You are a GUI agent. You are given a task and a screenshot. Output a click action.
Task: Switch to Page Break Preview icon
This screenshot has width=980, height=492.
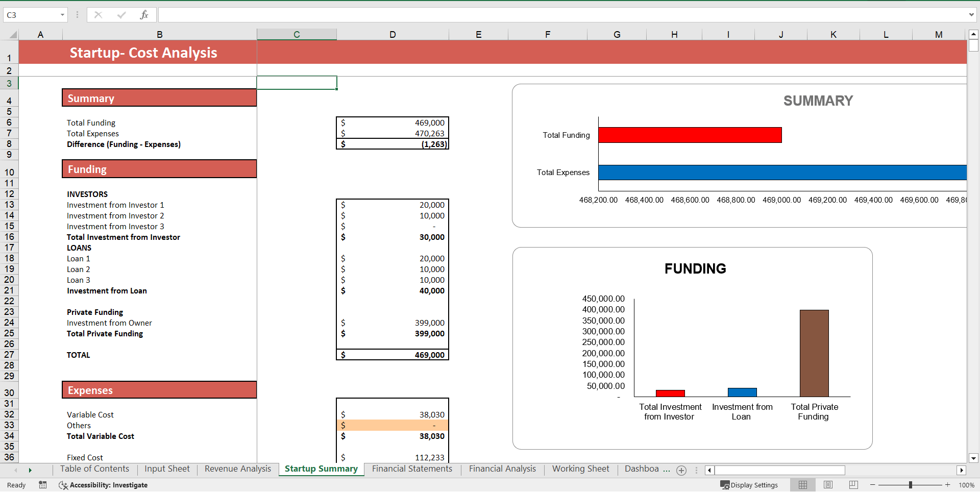coord(853,485)
